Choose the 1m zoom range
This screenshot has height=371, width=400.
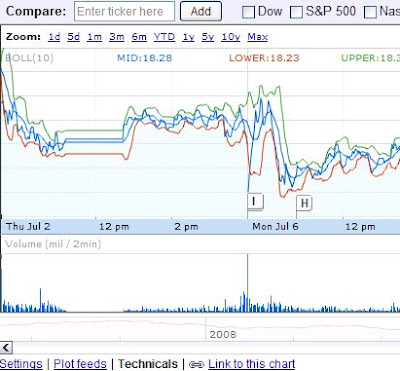tap(94, 37)
